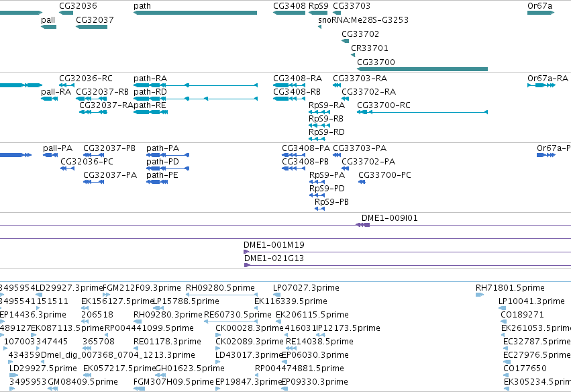The image size is (571, 392).
Task: Select the EK116339.5prime EST label
Action: click(x=291, y=301)
